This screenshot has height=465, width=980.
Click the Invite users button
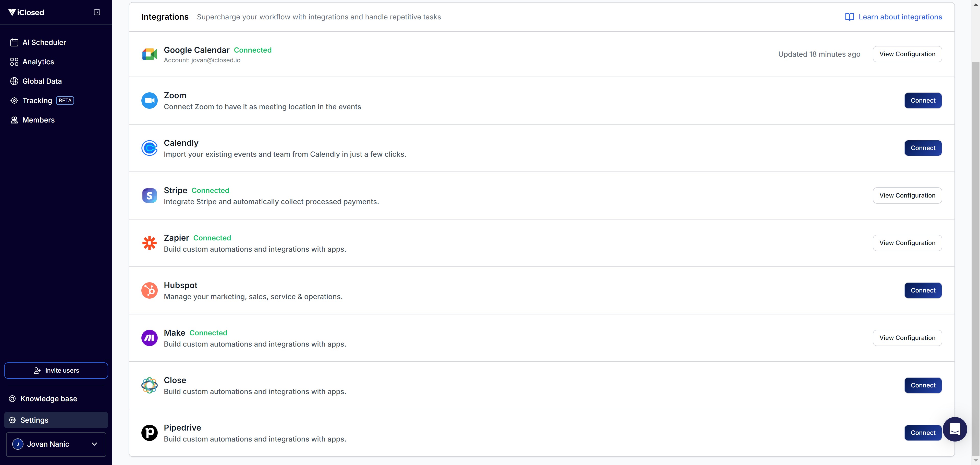(x=56, y=370)
